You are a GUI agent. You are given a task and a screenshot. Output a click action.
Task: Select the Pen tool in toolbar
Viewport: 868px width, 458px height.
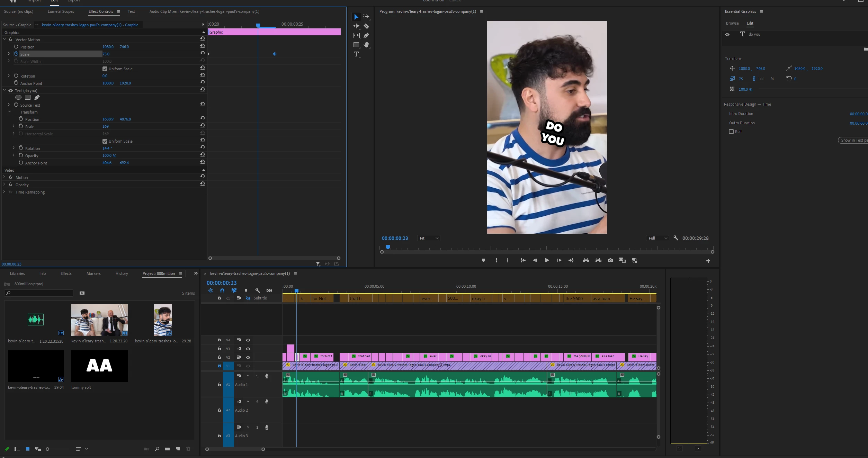[x=366, y=35]
